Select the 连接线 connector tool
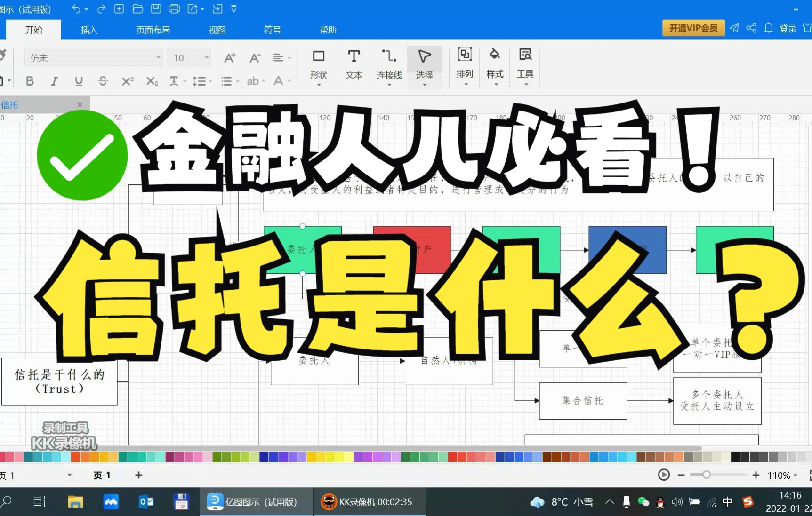Screen dimensions: 812x516 tap(389, 67)
